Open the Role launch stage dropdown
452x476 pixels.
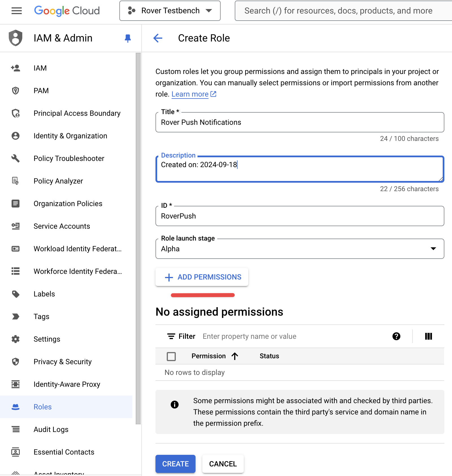[x=300, y=249]
